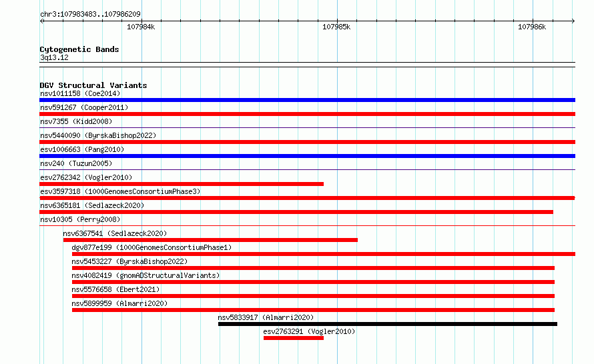Select nsv5899959 (Almarri2020) label
Screen dimensions: 594x364
tap(119, 303)
